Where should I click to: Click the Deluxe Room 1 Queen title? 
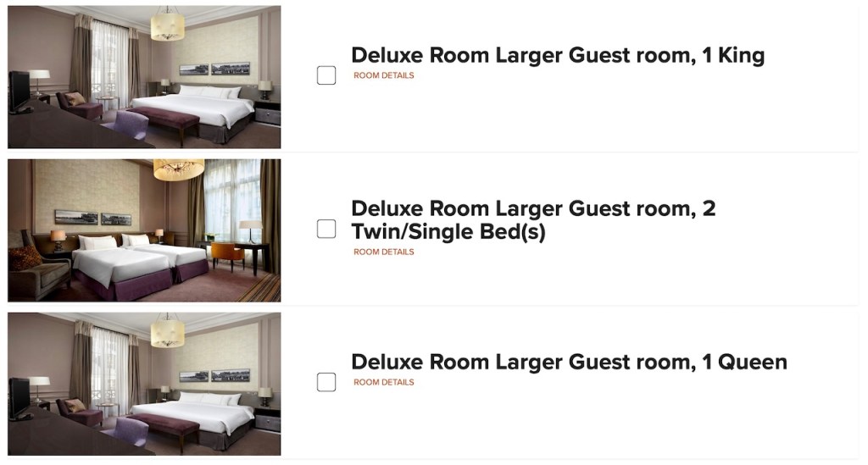click(568, 362)
